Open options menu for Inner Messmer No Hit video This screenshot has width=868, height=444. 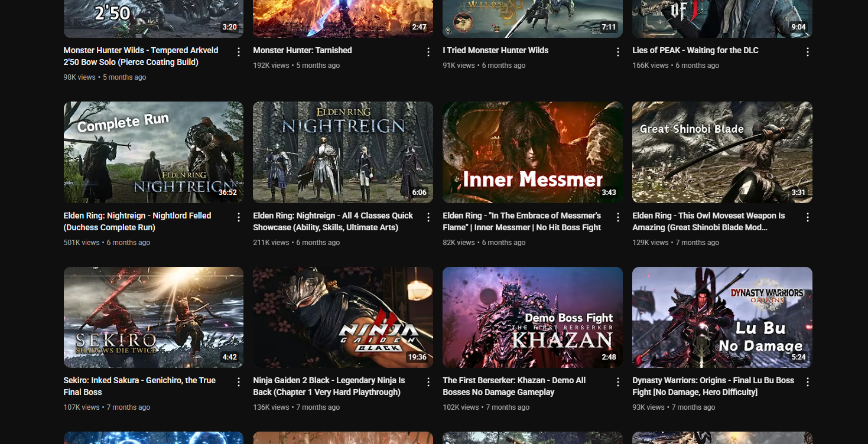point(618,217)
